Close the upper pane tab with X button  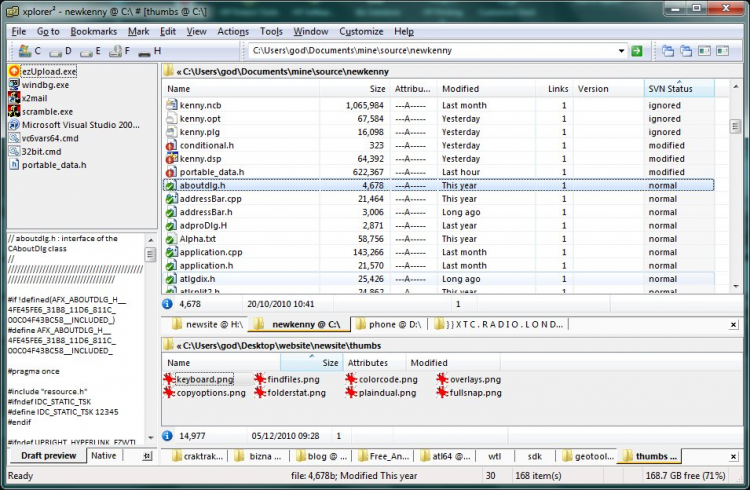click(733, 325)
